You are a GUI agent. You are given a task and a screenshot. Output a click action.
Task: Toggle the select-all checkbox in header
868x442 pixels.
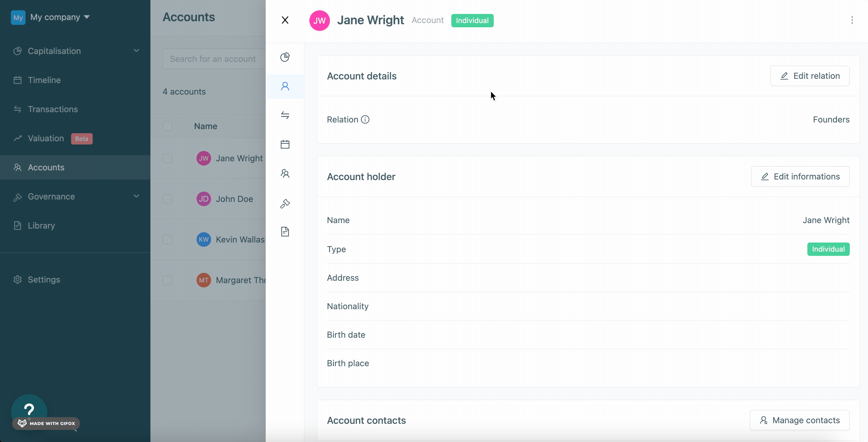167,126
